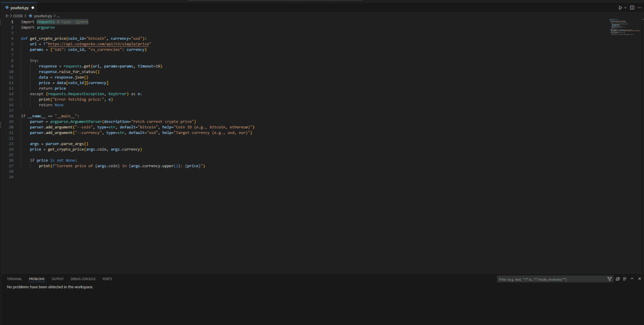Screen dimensions: 644x325
Task: Click the 'Current price of' print statement
Action: tap(122, 166)
